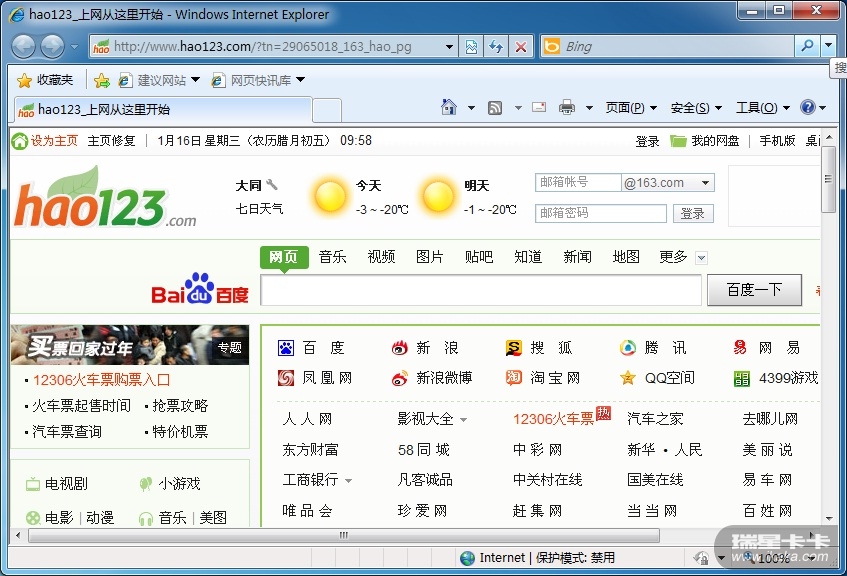Open the 新浪微博 site link
Viewport: 847px width, 576px height.
tap(432, 378)
